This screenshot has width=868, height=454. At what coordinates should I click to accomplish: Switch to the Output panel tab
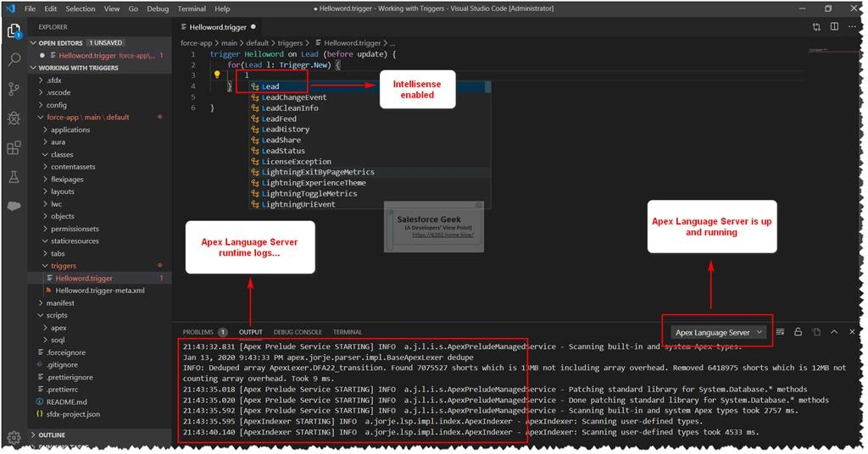(x=250, y=332)
